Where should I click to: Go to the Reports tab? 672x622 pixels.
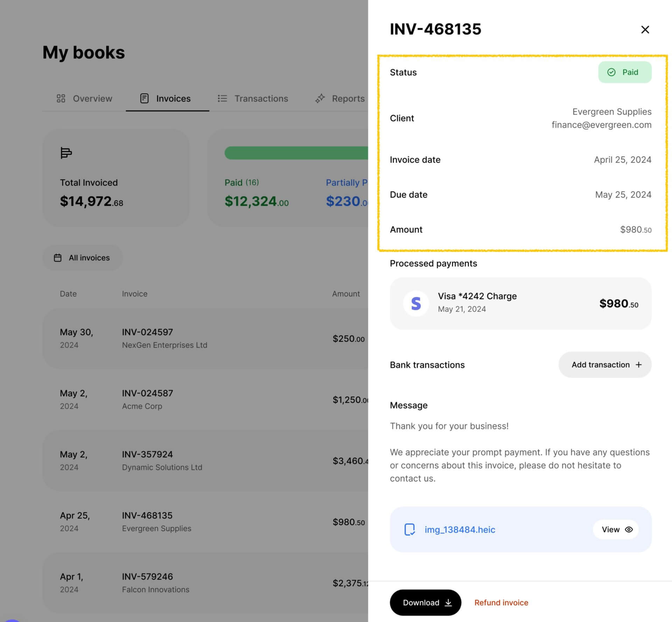point(340,98)
